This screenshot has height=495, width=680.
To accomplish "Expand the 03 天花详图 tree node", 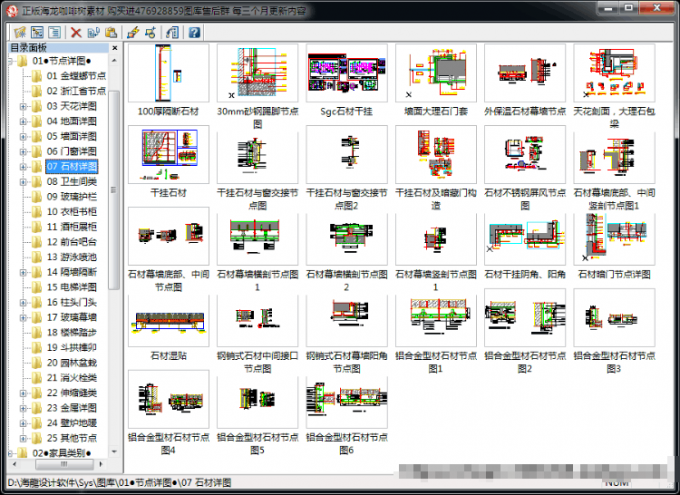I will pos(23,106).
